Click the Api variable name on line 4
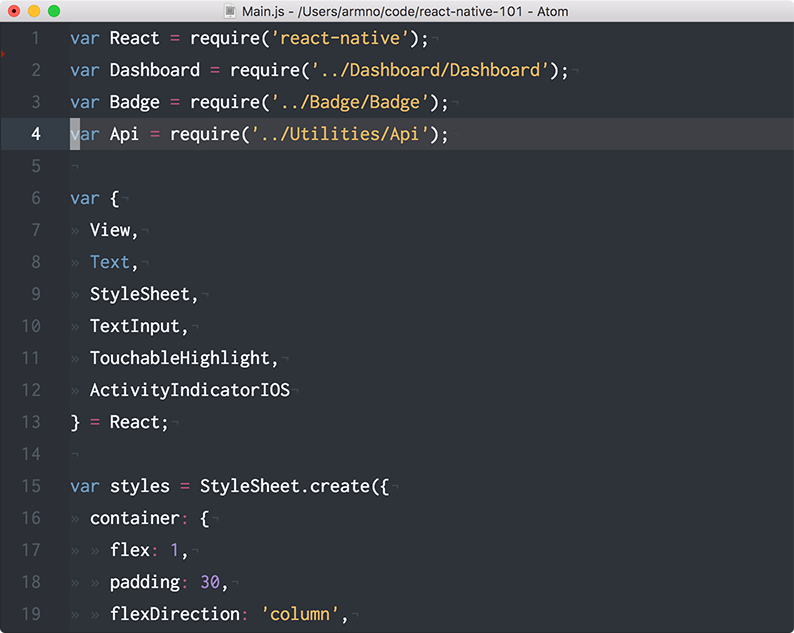Screen dimensions: 794x633 tap(124, 134)
